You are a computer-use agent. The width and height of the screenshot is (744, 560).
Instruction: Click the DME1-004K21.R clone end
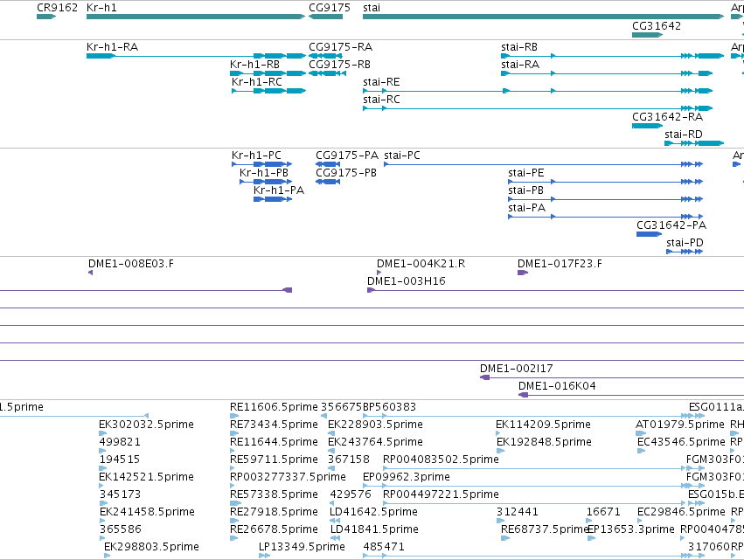coord(379,273)
